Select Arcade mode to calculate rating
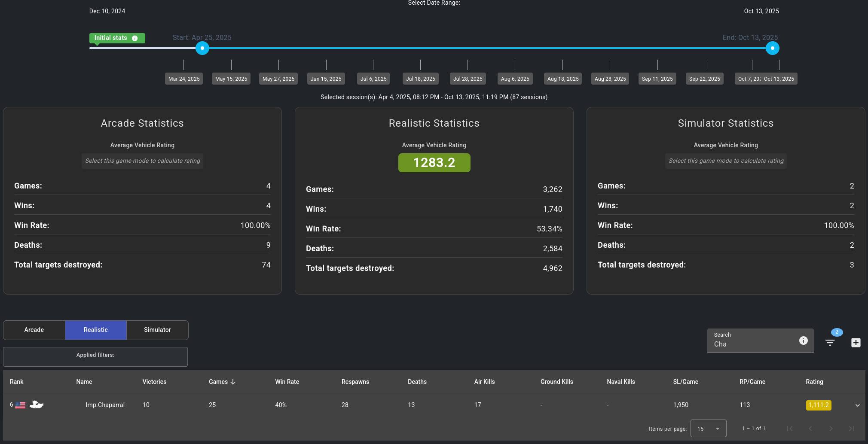Screen dimensions: 868x444 (x=142, y=161)
